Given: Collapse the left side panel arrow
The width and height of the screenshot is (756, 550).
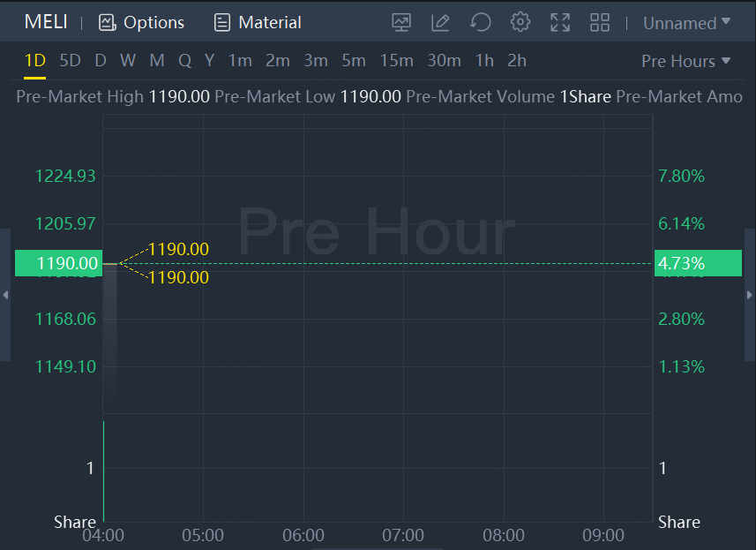Looking at the screenshot, I should click(5, 295).
